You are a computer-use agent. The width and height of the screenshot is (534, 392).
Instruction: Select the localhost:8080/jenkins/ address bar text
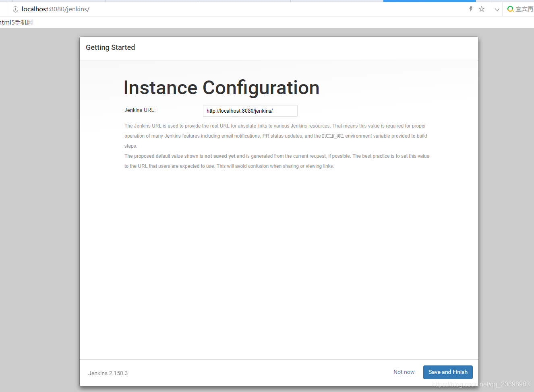coord(56,9)
